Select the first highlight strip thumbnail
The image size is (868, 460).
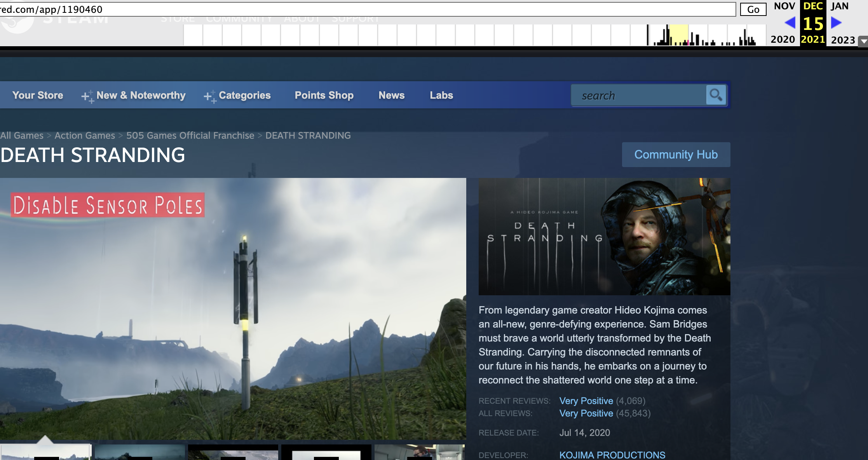pos(45,452)
